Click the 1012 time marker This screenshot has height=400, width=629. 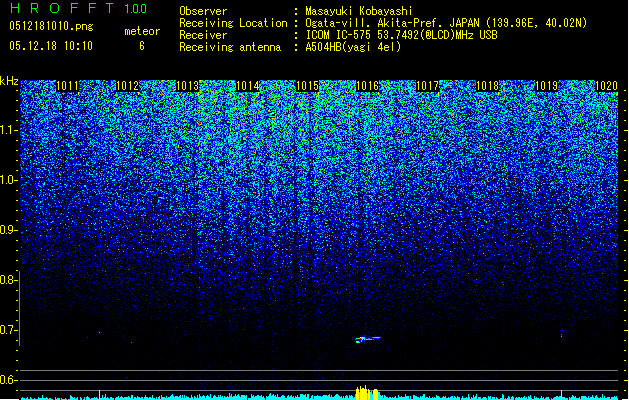127,86
